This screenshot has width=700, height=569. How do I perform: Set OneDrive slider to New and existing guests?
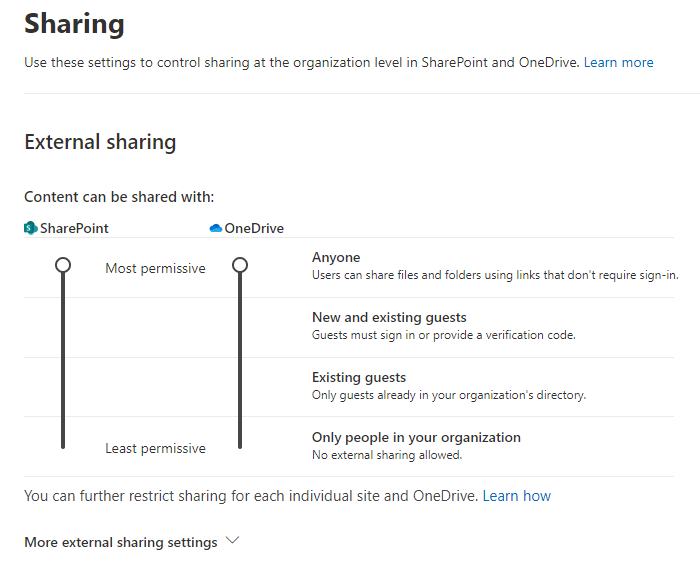tap(240, 326)
